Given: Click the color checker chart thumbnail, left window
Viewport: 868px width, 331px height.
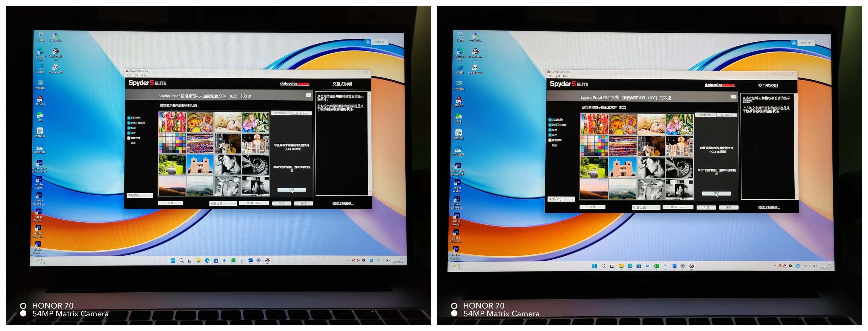Looking at the screenshot, I should click(x=172, y=143).
